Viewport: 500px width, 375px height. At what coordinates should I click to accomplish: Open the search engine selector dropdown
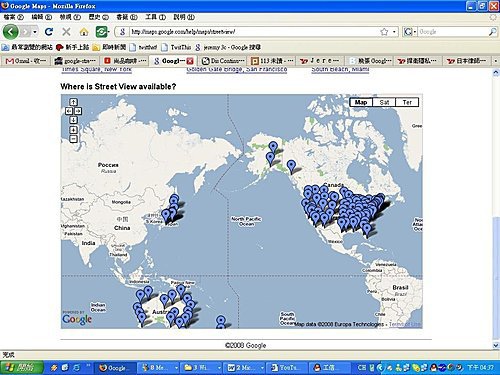point(410,32)
